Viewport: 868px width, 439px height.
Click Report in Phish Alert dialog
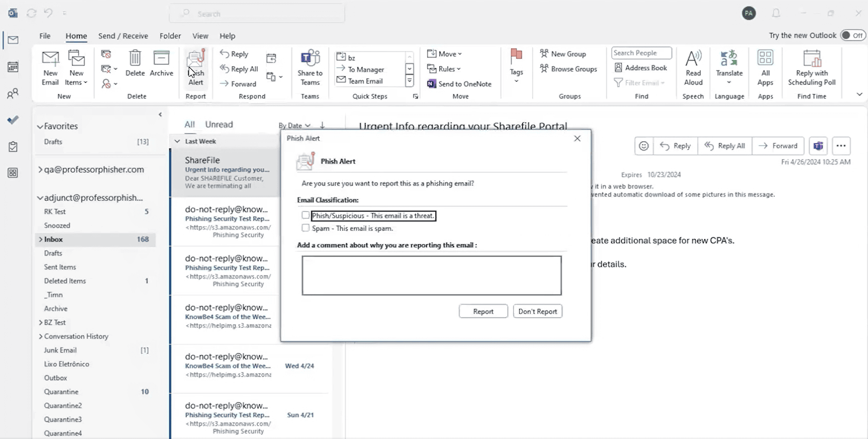coord(483,311)
